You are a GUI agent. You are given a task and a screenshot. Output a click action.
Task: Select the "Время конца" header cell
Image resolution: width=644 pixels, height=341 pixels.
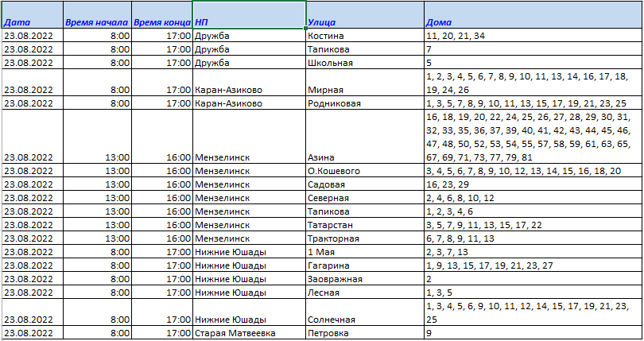tap(161, 22)
